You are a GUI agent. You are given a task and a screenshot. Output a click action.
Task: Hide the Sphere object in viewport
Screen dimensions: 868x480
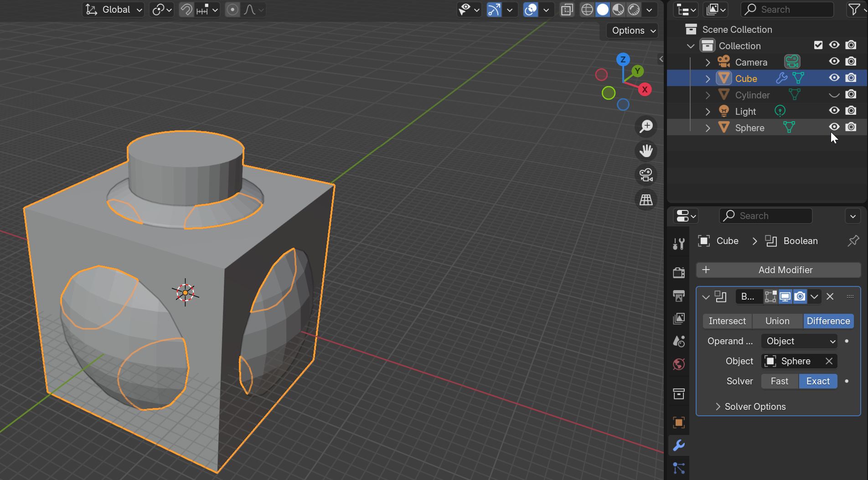click(834, 127)
